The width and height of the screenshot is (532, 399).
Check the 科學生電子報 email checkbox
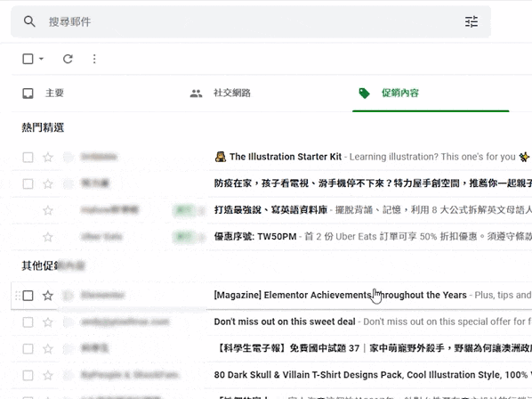(x=28, y=349)
